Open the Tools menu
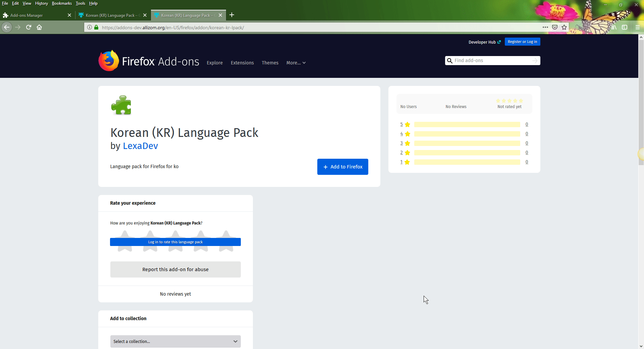The height and width of the screenshot is (349, 644). (x=80, y=3)
